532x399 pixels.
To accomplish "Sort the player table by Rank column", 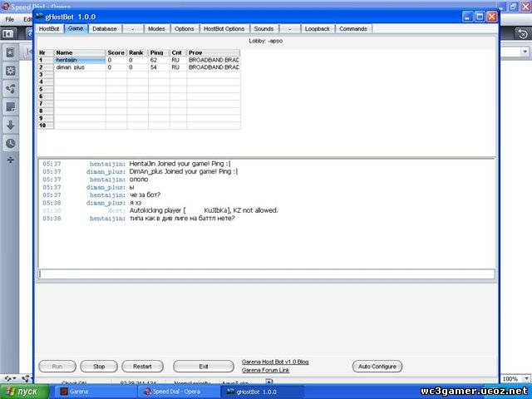I will pos(137,52).
